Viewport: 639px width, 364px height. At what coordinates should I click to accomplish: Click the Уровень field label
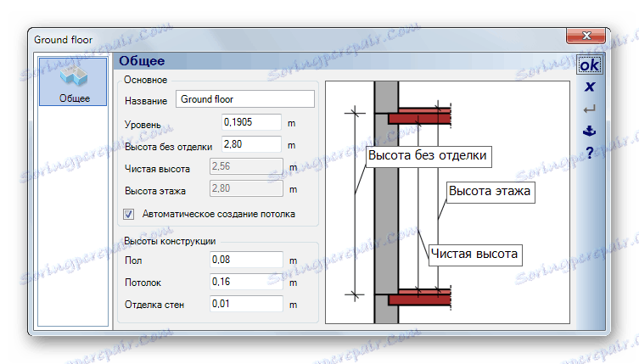pyautogui.click(x=143, y=125)
